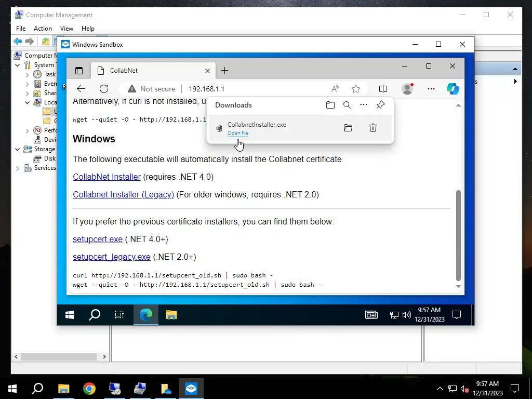Click the page scroll down arrow
This screenshot has height=399, width=532.
click(x=458, y=286)
